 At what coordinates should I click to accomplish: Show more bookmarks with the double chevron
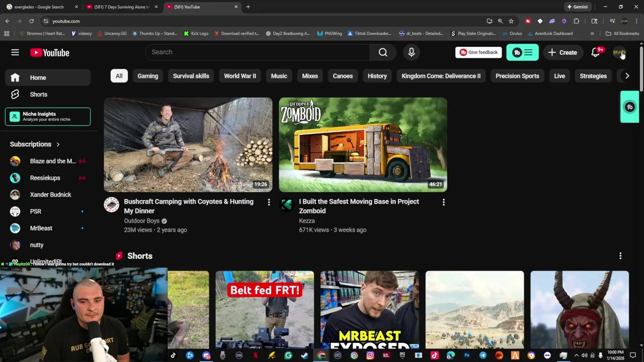pos(592,34)
